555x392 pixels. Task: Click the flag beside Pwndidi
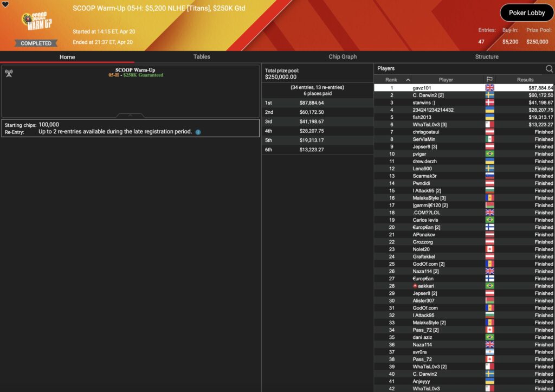point(489,183)
